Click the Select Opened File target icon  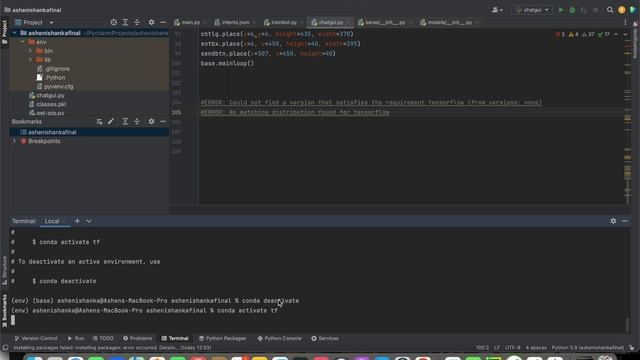(113, 22)
